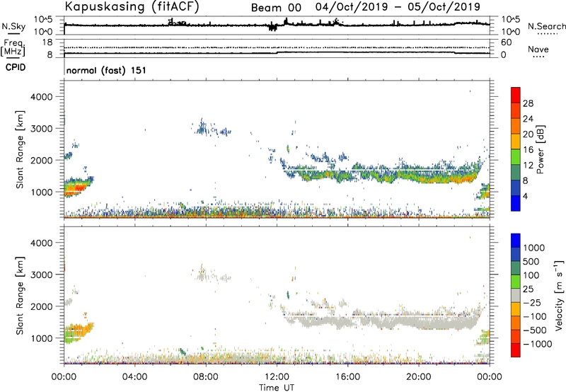Click the 18 tick label on the frequency axis

(x=47, y=42)
